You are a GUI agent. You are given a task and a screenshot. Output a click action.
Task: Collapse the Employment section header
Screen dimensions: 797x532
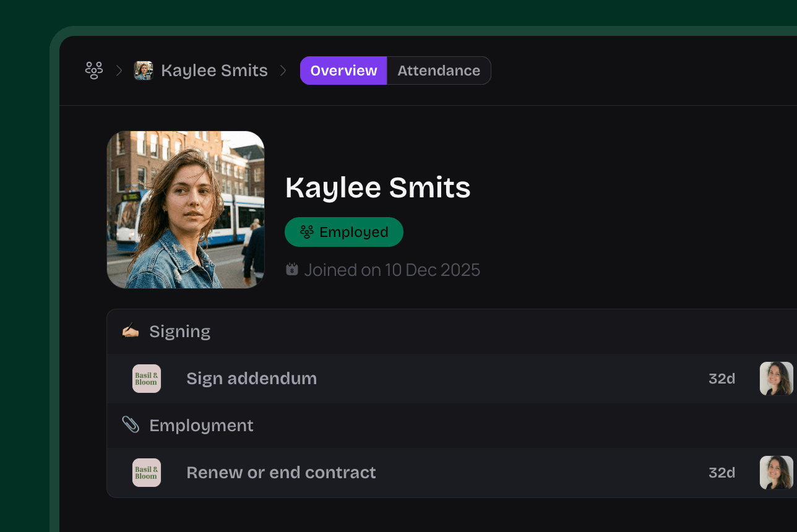click(x=201, y=426)
